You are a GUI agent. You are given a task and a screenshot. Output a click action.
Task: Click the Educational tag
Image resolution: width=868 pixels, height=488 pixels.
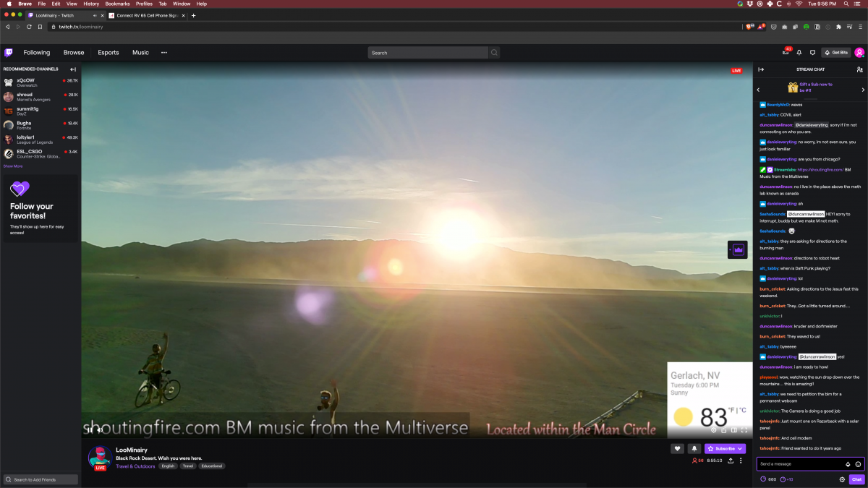point(212,466)
